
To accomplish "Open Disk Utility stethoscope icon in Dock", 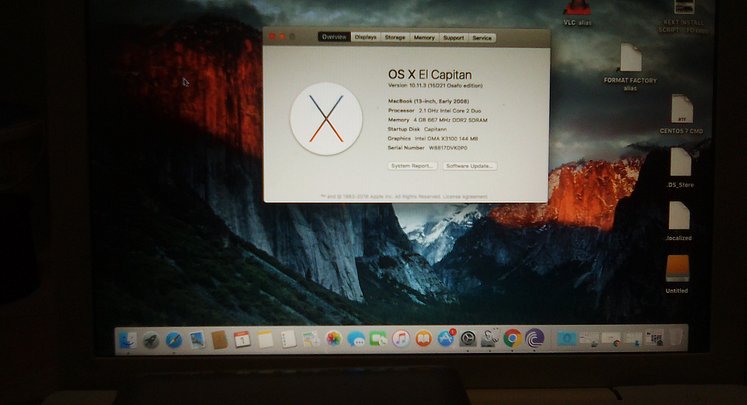I will point(490,338).
